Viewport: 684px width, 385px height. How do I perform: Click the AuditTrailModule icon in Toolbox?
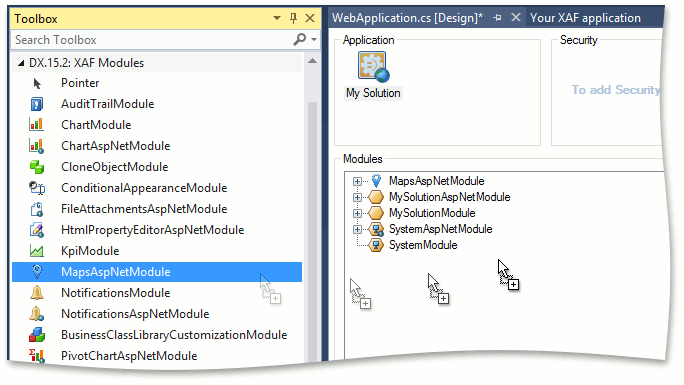point(37,104)
